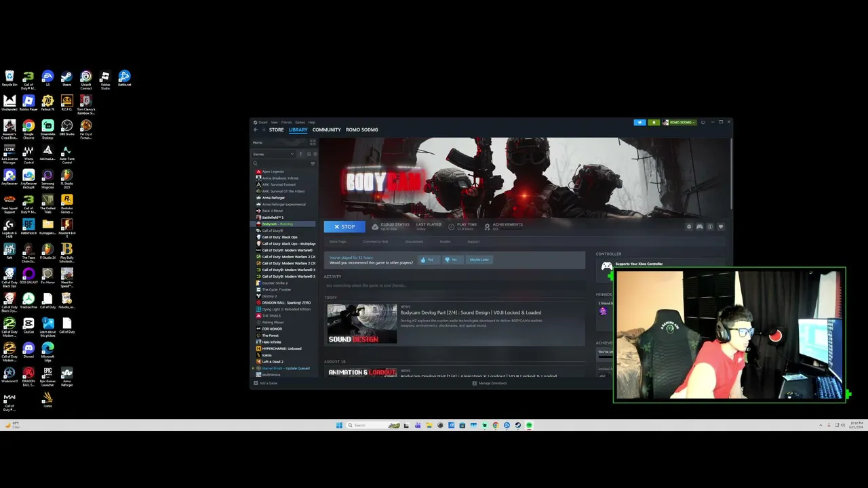Toggle recent games clock filter
Screen dimensions: 868x488
coord(309,154)
